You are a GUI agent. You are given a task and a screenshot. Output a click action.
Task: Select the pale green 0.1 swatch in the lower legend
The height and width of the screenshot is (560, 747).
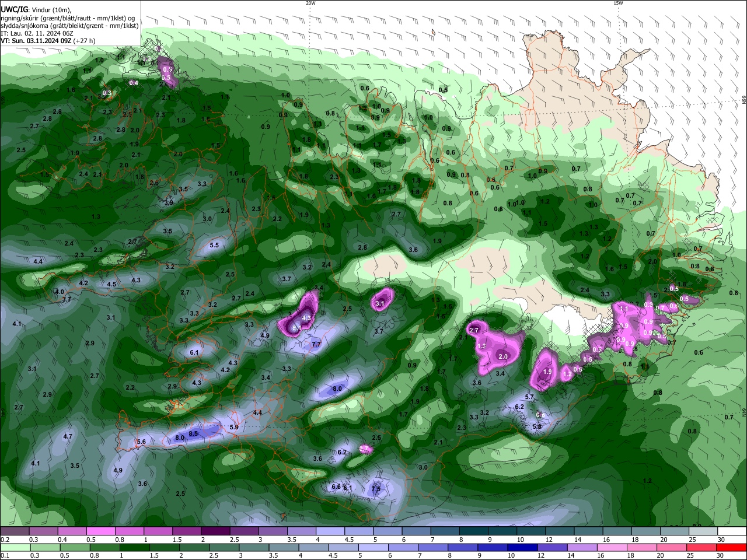click(x=15, y=548)
